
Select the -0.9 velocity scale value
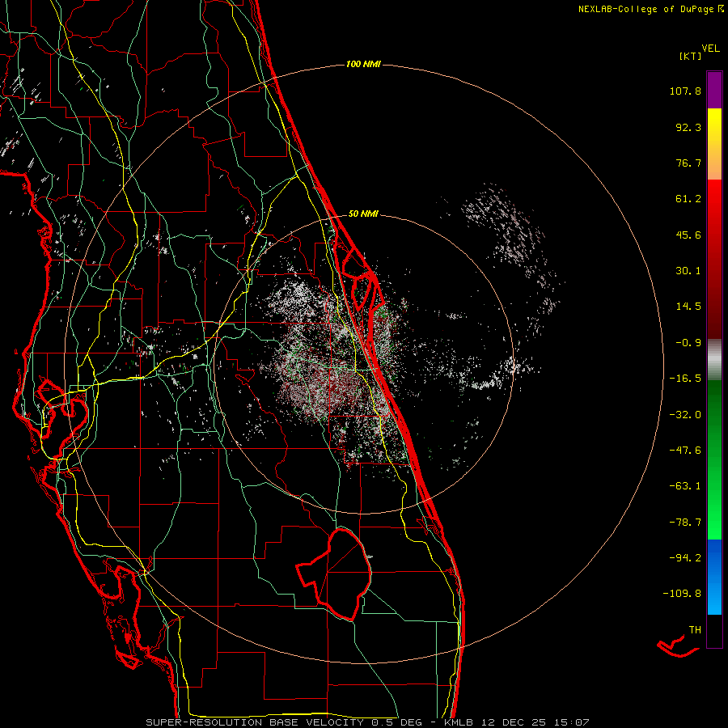[688, 343]
